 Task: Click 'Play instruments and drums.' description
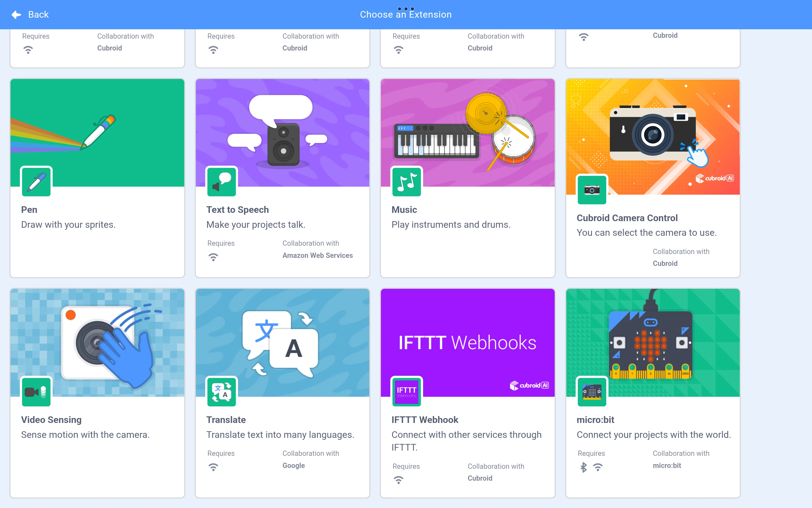(x=451, y=224)
